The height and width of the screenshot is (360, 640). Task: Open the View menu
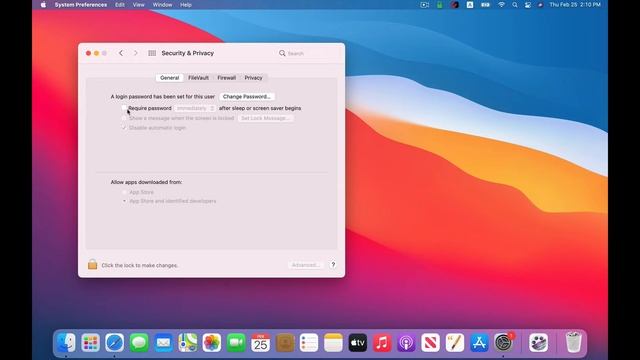click(138, 5)
